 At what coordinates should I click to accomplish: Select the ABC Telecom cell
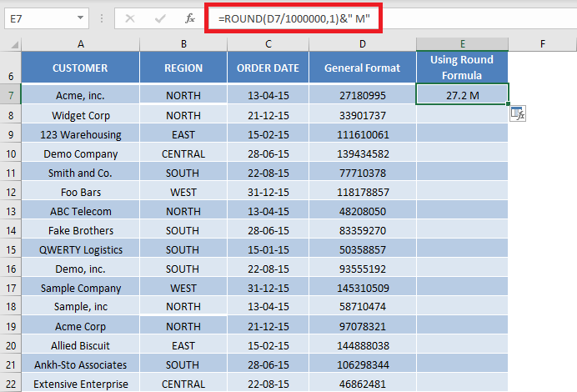pyautogui.click(x=80, y=211)
